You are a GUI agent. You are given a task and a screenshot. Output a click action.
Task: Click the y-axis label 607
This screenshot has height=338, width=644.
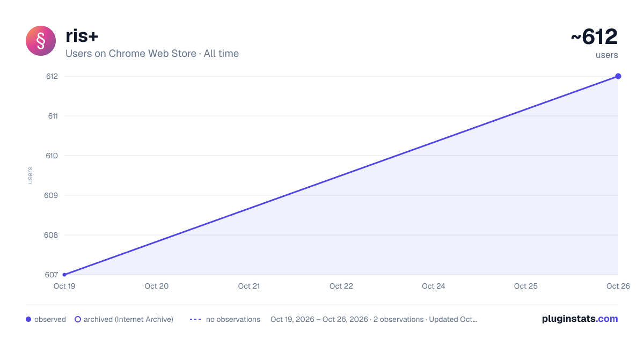[x=52, y=275]
